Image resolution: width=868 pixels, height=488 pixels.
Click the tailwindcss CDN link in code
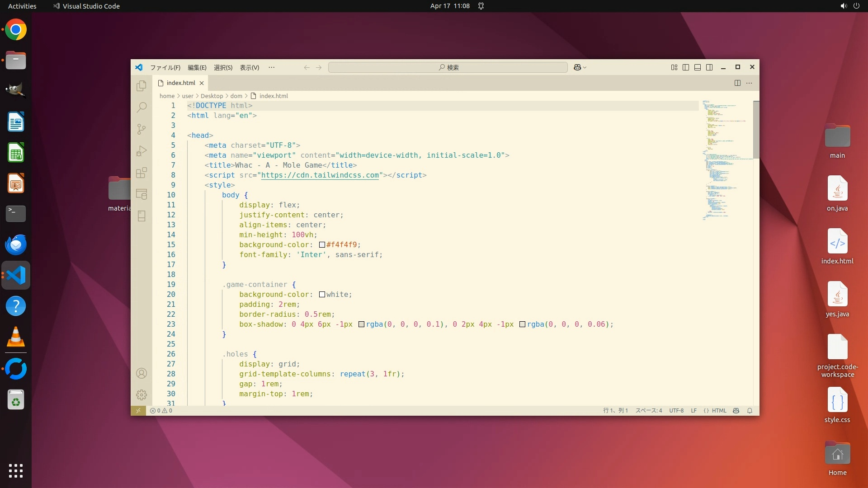[x=320, y=175]
